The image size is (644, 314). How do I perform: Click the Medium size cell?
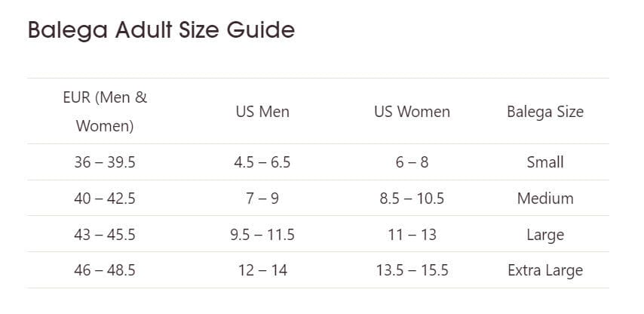[545, 199]
